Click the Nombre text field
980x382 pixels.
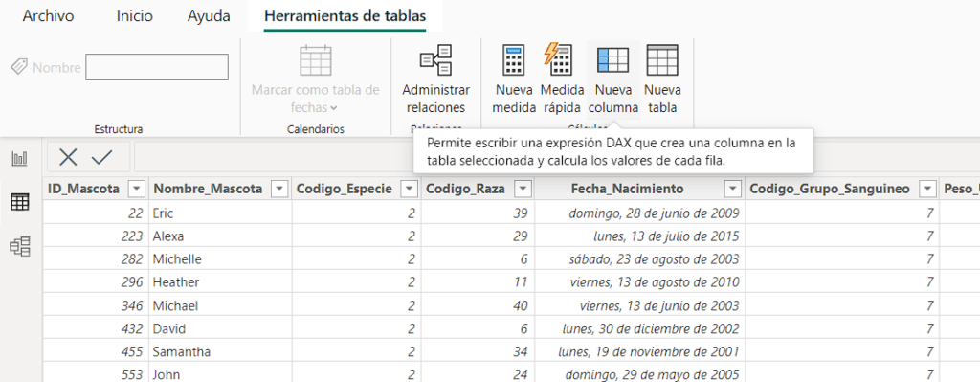click(x=157, y=68)
